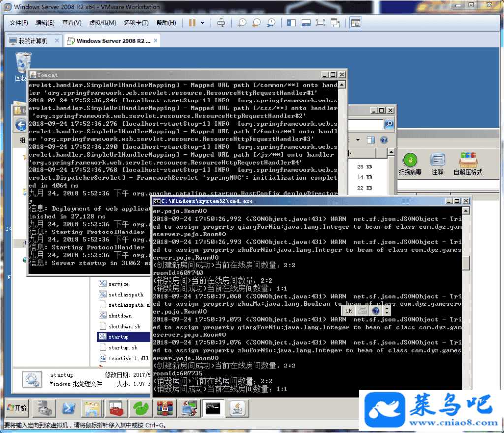Viewport: 504px width, 433px height.
Task: Toggle VMware Unity mode icon
Action: (x=335, y=23)
